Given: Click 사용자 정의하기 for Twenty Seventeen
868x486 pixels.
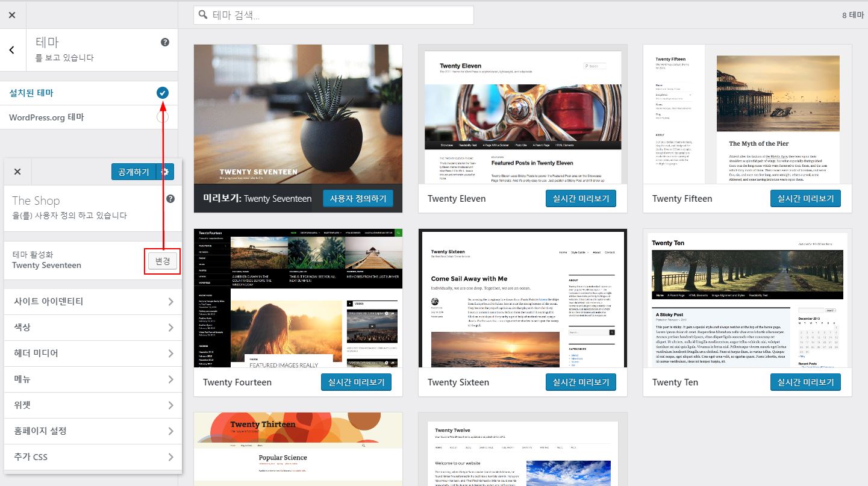Looking at the screenshot, I should 358,198.
